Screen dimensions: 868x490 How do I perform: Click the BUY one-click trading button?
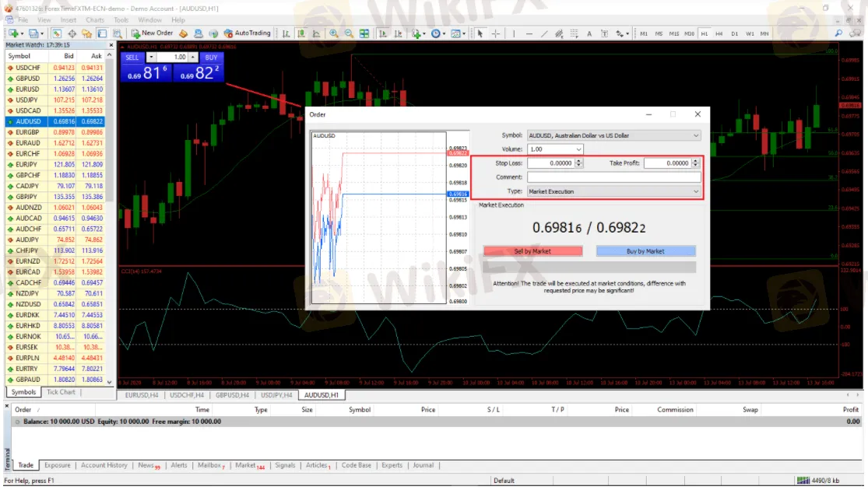(211, 58)
